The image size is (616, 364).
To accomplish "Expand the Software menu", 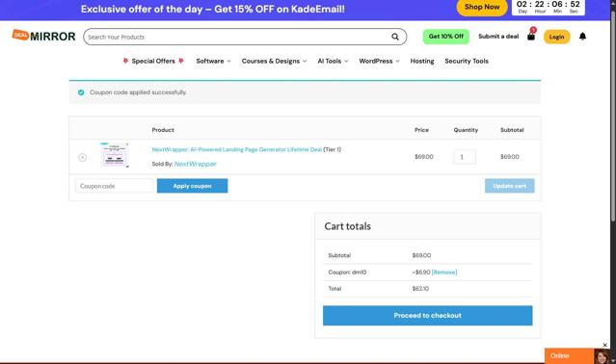I will click(x=213, y=61).
